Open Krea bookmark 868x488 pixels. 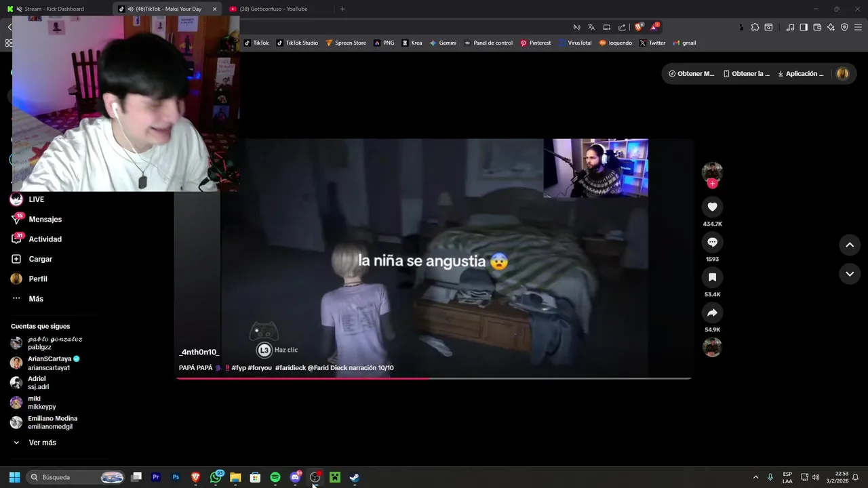coord(412,43)
